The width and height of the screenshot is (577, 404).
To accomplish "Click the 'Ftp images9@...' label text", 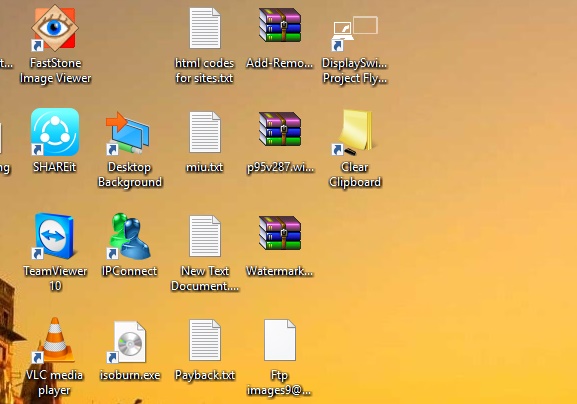I will click(x=279, y=382).
